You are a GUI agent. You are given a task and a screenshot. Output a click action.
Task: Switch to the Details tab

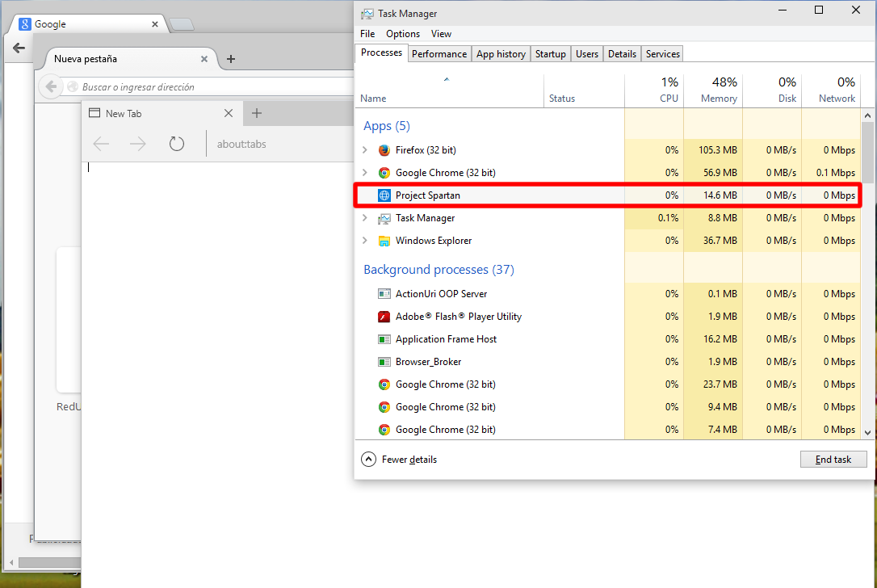coord(622,53)
